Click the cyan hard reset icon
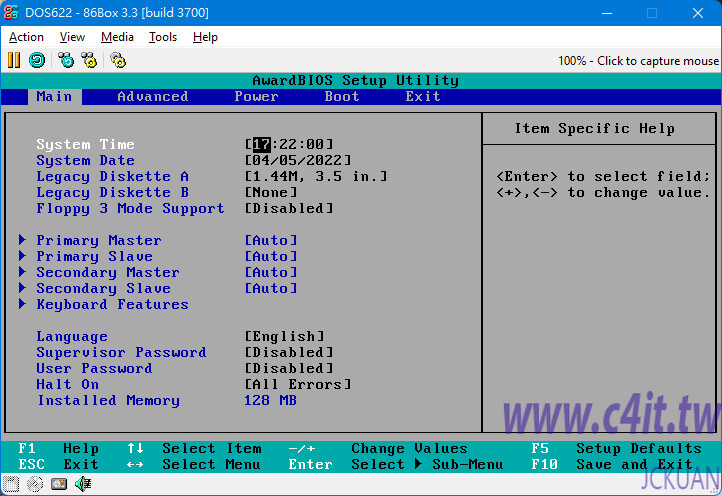 (x=37, y=60)
